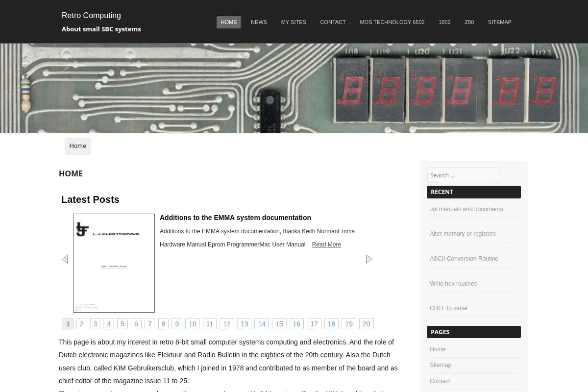Go to slider page 13
Screen dimensions: 588x392
tap(245, 324)
